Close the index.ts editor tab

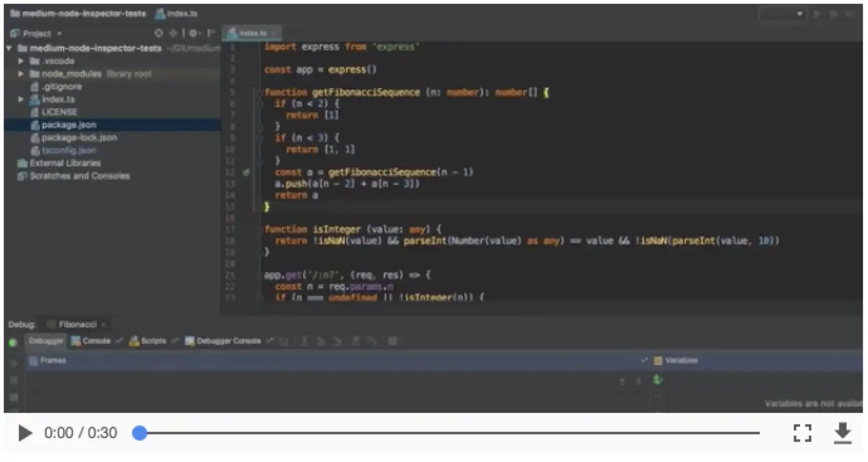pyautogui.click(x=275, y=33)
